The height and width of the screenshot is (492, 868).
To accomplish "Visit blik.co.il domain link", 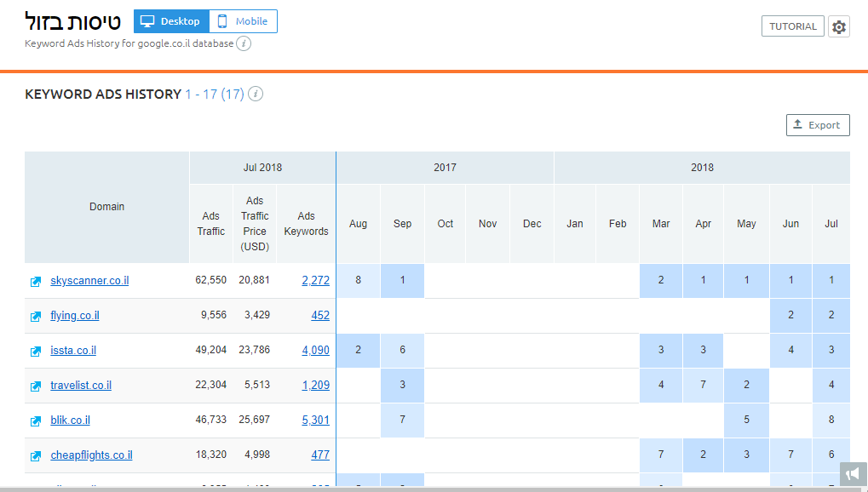I will [71, 420].
